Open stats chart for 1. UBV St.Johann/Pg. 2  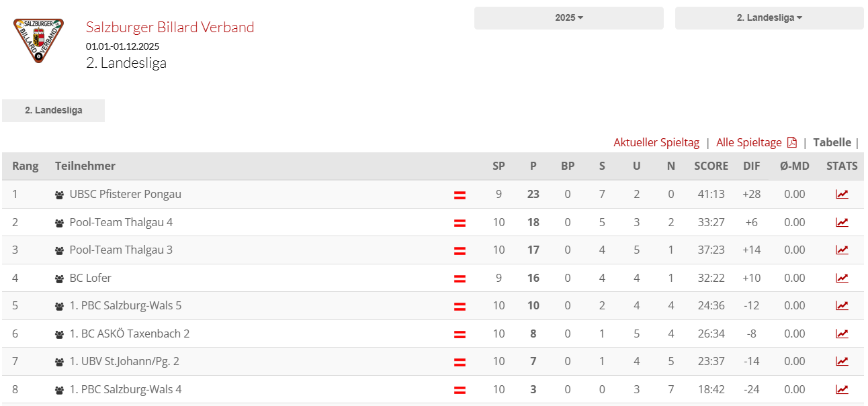click(x=842, y=361)
